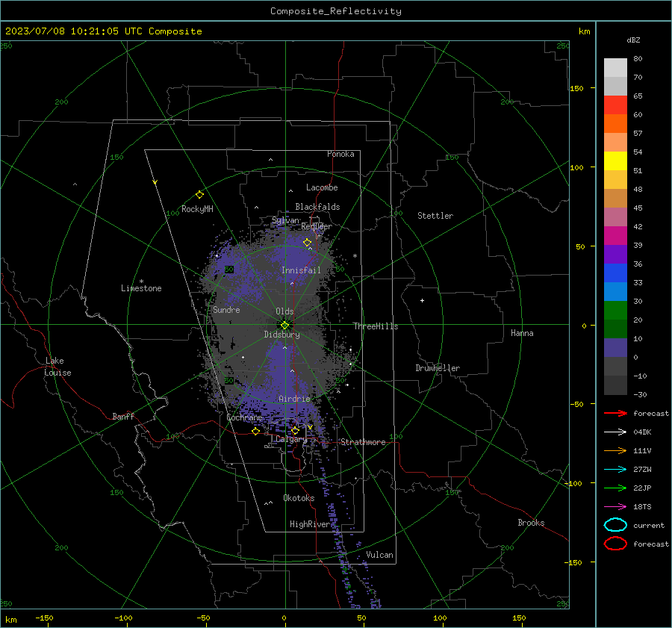Click the RockyMH label
Image resolution: width=672 pixels, height=628 pixels.
(197, 209)
